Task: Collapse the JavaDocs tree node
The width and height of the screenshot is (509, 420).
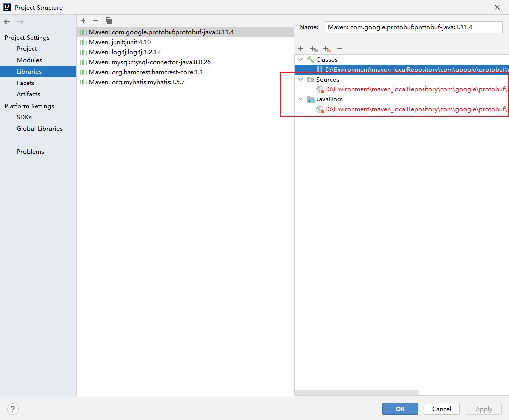Action: 301,99
